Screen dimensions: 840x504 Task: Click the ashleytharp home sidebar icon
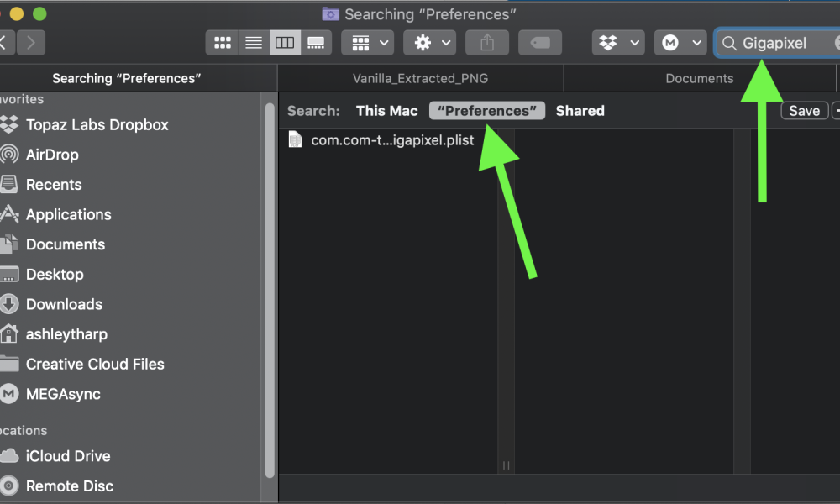pos(9,333)
